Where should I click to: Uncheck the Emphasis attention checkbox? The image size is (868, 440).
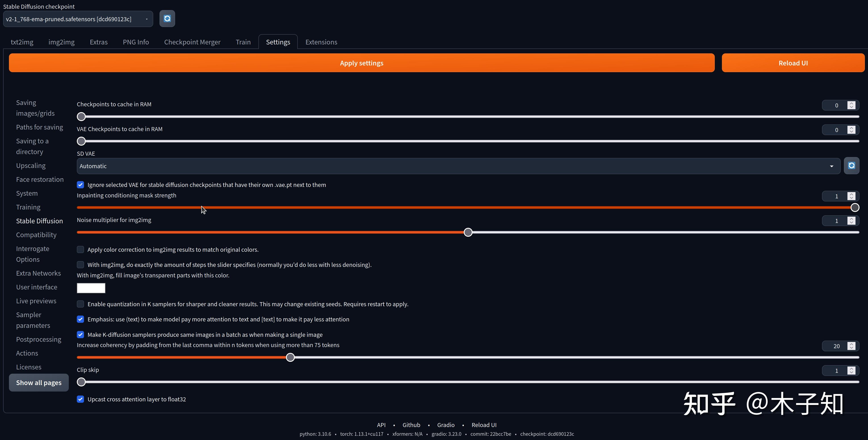click(x=80, y=319)
